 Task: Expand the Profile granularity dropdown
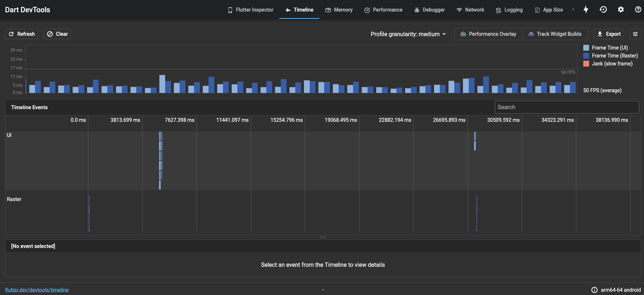click(x=408, y=34)
